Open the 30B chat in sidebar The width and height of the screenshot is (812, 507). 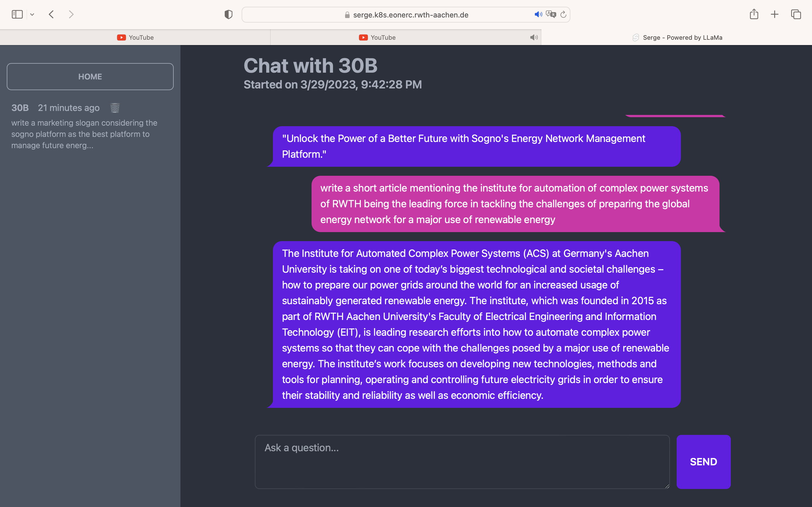click(84, 134)
